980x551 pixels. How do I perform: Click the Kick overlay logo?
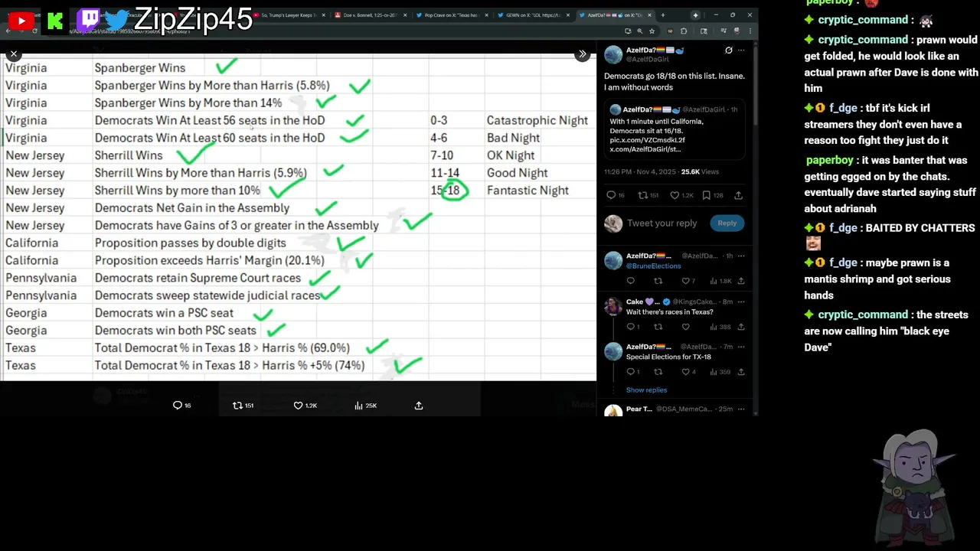click(x=55, y=21)
